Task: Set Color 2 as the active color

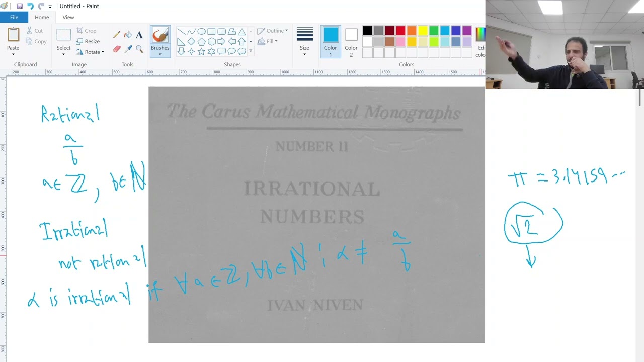Action: [x=351, y=42]
